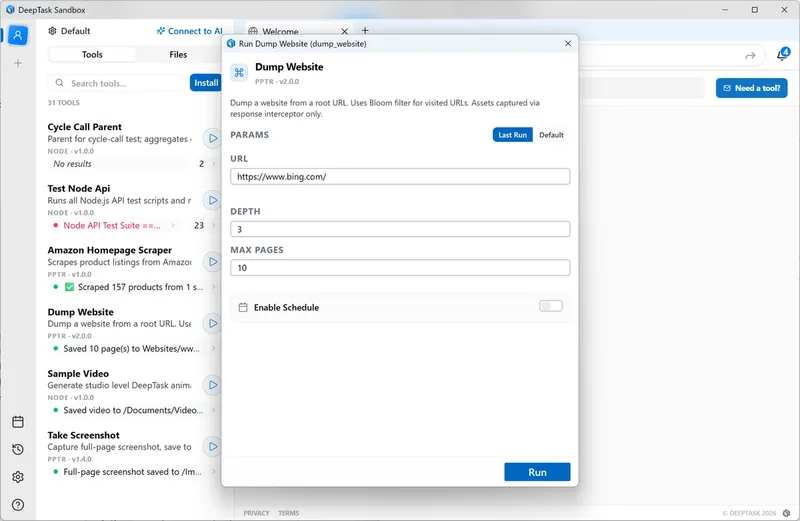Open the notifications bell with badge 4
Image resolution: width=800 pixels, height=521 pixels.
782,55
